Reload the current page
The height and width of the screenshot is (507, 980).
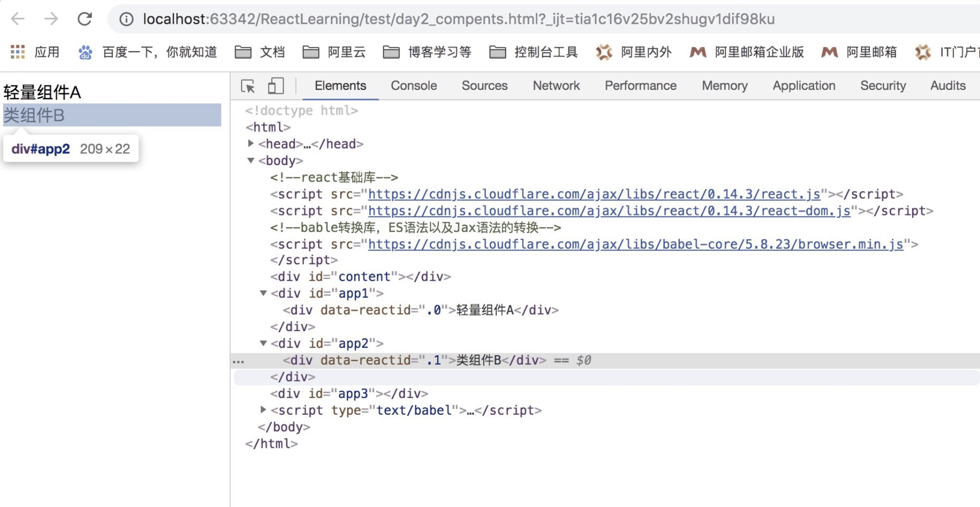tap(84, 19)
